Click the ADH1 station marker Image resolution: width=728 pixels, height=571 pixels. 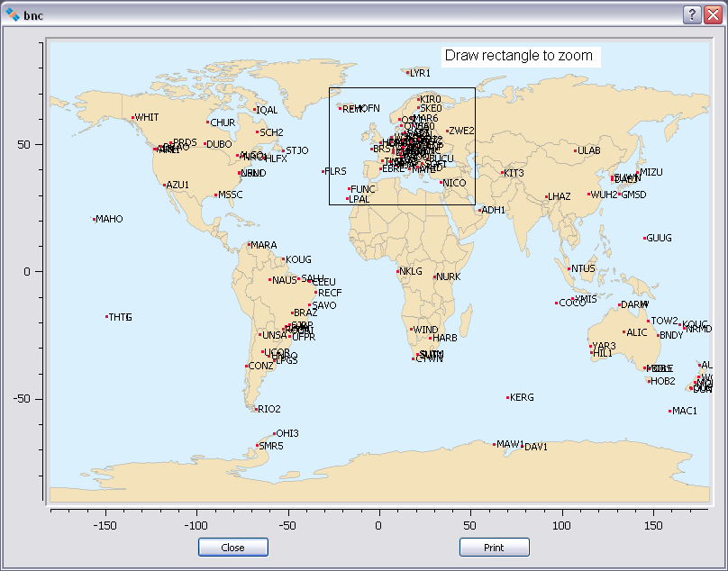coord(479,210)
